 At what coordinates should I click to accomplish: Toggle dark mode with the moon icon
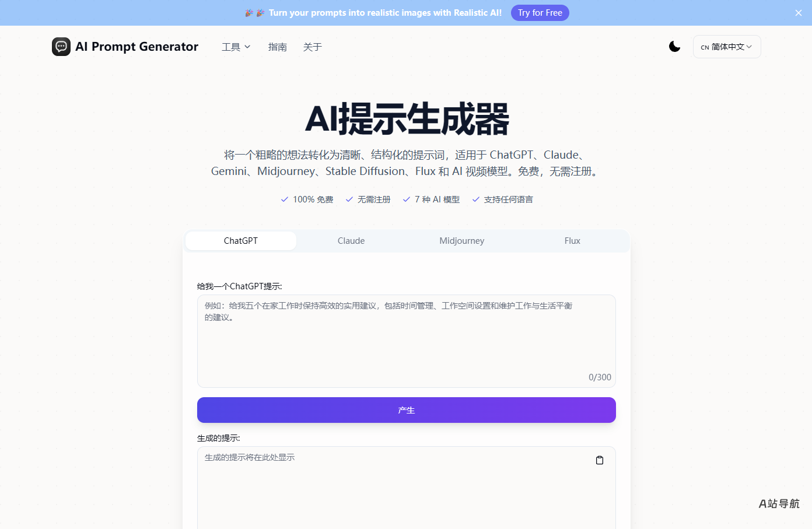[674, 47]
